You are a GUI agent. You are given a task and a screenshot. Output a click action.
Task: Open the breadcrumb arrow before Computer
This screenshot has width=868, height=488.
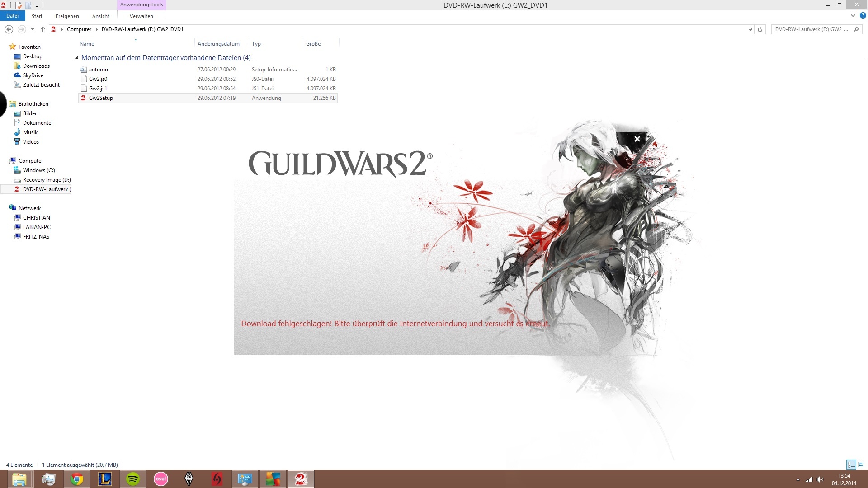[x=61, y=29]
